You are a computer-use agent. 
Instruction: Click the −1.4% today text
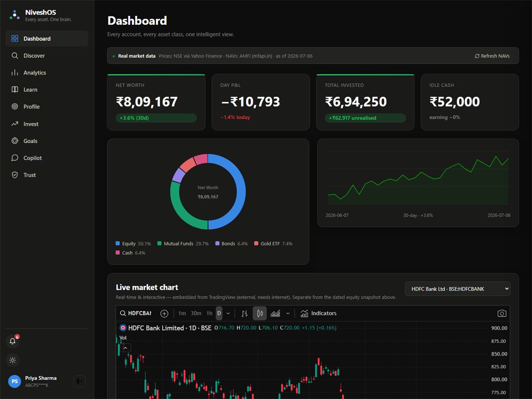(235, 117)
